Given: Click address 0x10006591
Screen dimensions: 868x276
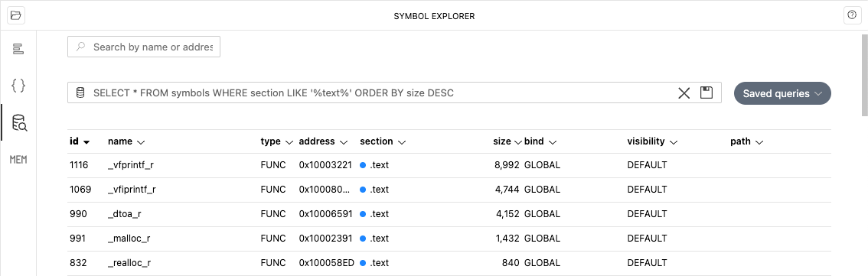Looking at the screenshot, I should coord(325,213).
